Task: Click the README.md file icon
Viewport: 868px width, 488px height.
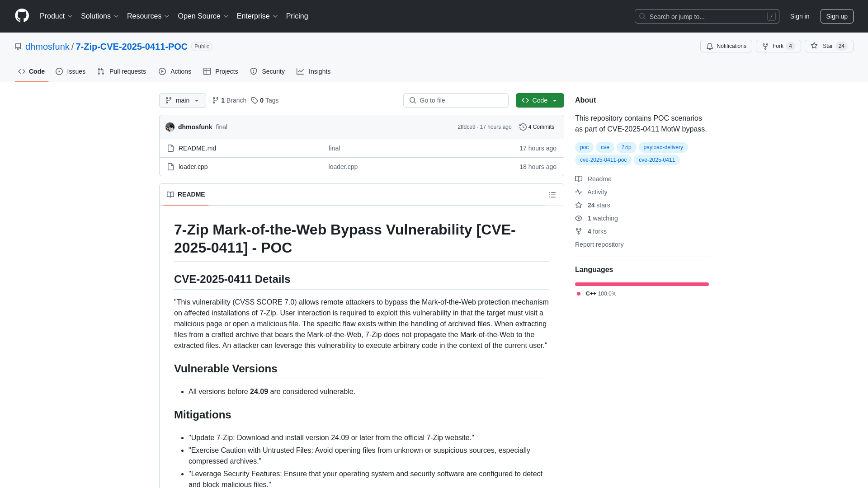Action: [x=170, y=148]
